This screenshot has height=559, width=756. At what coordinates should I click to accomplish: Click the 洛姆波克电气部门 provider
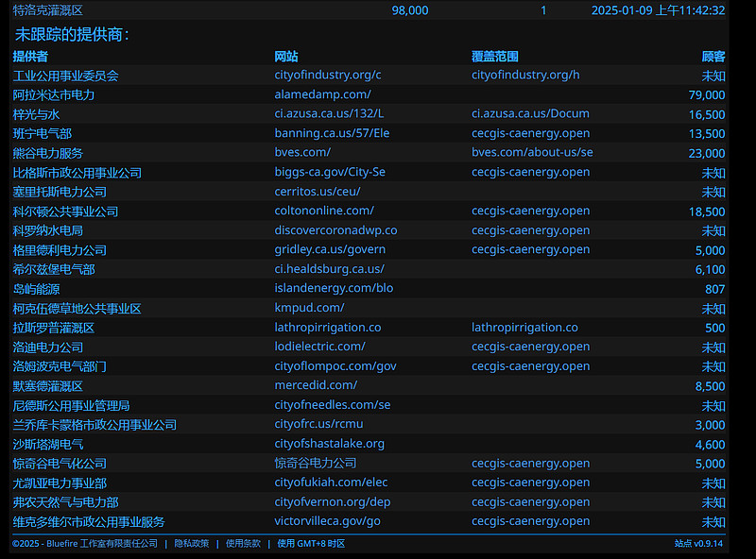click(60, 366)
